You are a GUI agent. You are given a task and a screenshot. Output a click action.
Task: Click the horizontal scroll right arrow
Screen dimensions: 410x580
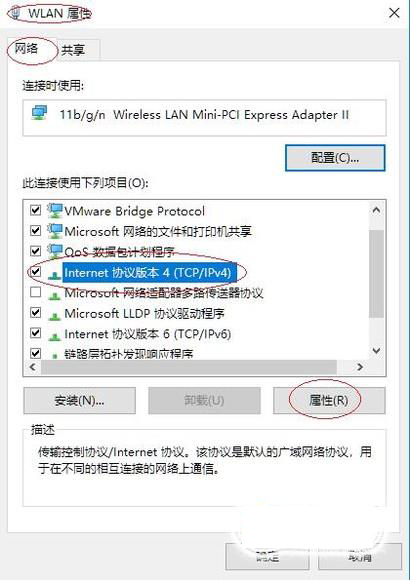click(360, 367)
